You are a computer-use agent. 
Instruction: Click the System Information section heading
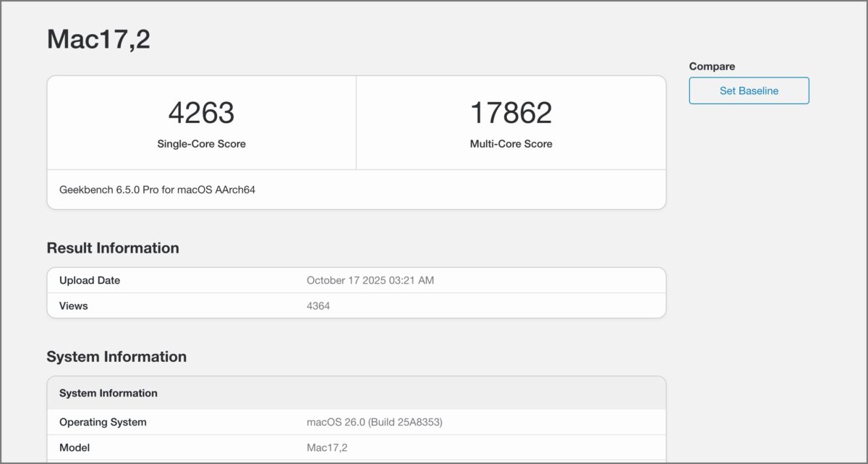[116, 357]
